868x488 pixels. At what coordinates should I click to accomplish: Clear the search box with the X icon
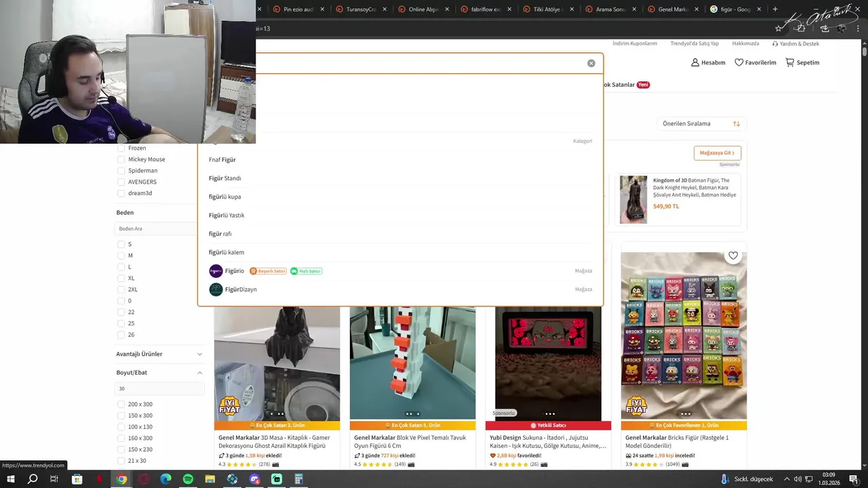(x=591, y=63)
